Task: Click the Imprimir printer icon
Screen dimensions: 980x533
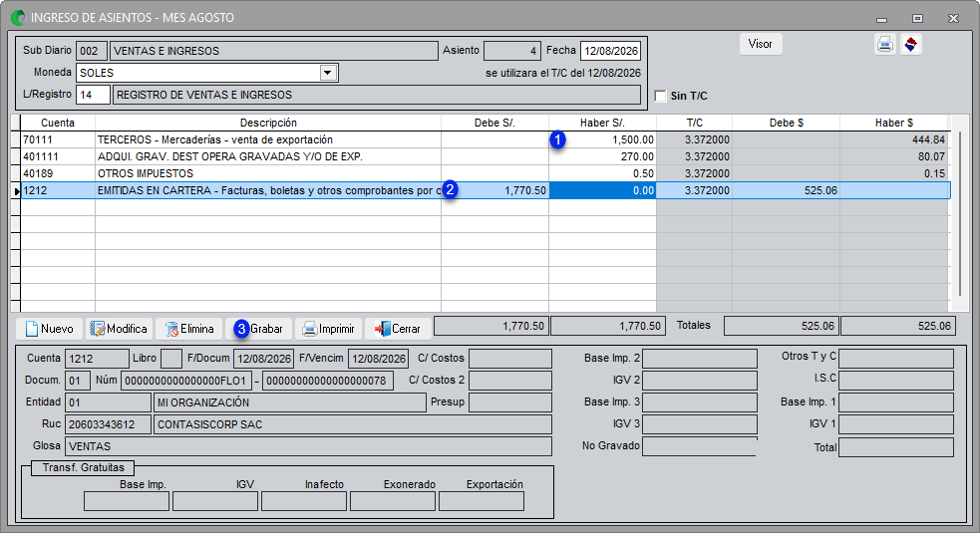Action: click(309, 329)
